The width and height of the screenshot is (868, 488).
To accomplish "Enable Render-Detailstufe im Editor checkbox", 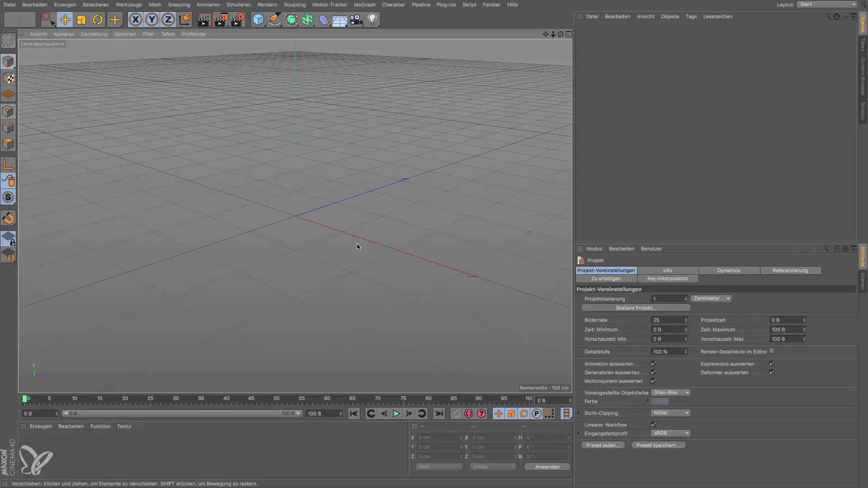I will click(x=772, y=351).
